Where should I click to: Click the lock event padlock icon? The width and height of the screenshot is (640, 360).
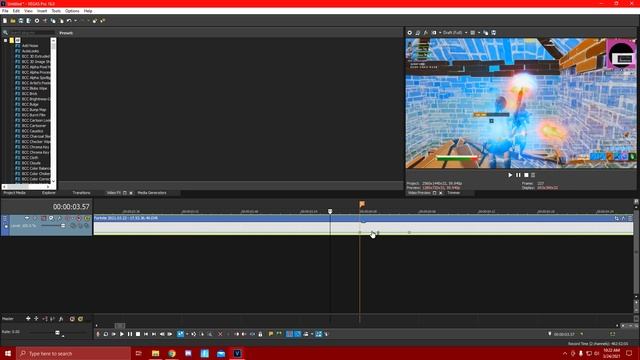coord(260,334)
